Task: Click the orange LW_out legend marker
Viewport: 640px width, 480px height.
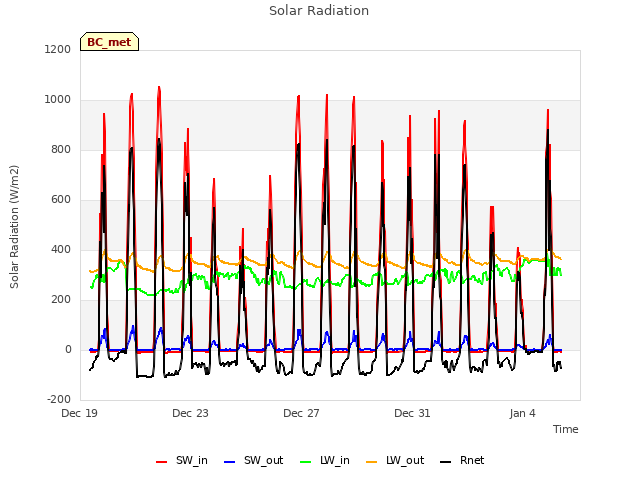Action: (372, 462)
